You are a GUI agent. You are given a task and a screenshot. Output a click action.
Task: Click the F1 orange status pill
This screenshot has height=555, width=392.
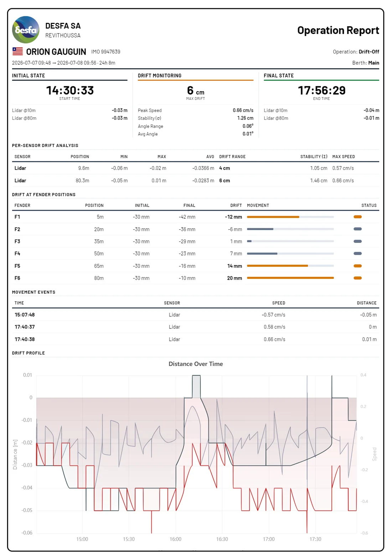357,217
